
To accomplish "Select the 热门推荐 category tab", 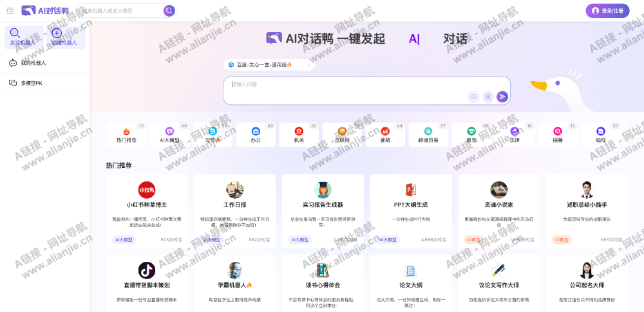I will 126,134.
